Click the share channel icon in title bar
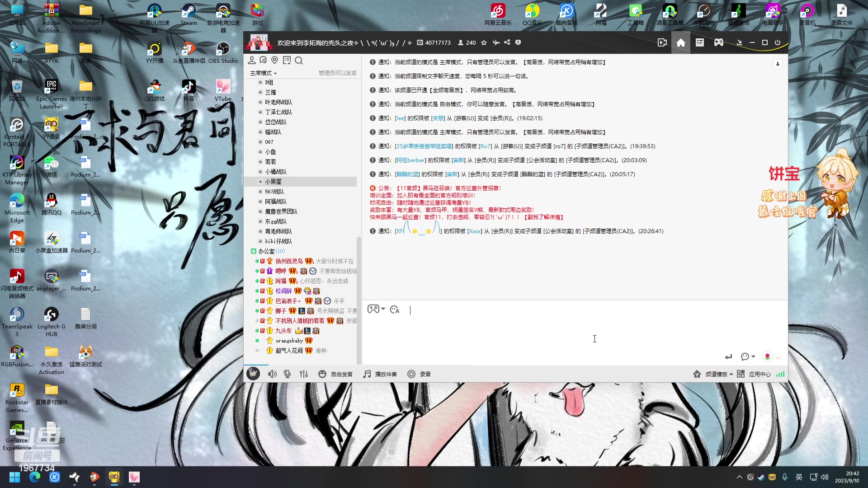 click(x=507, y=42)
